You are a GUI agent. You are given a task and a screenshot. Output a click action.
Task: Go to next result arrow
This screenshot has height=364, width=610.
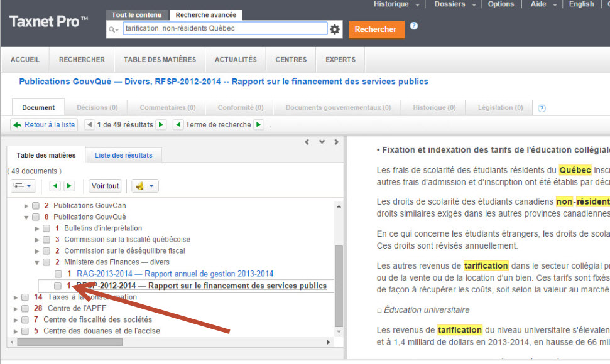pos(161,125)
